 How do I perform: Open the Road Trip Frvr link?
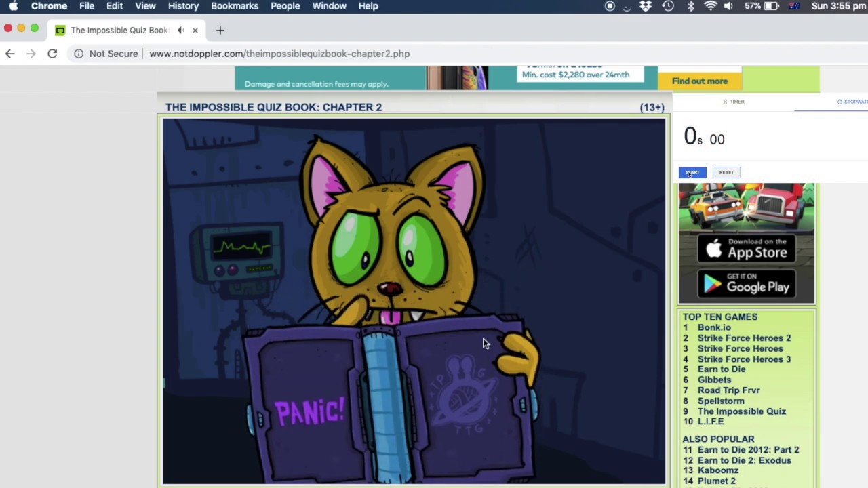(728, 390)
